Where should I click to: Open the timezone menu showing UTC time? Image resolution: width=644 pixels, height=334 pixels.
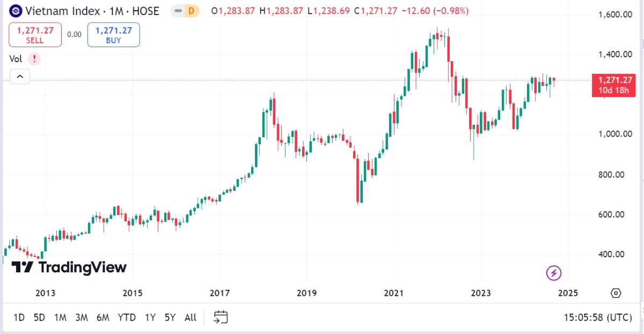click(597, 317)
